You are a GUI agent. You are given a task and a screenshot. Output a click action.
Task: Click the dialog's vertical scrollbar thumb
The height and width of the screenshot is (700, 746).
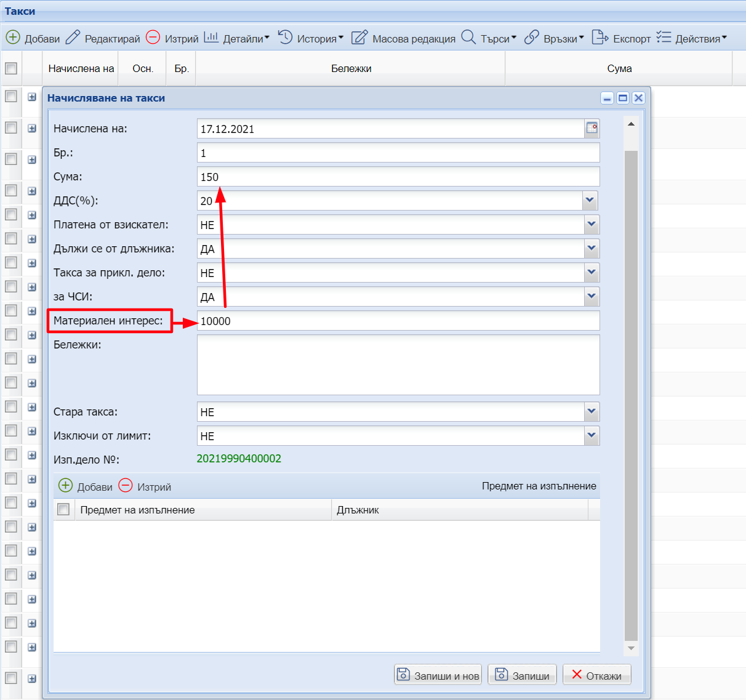[631, 394]
